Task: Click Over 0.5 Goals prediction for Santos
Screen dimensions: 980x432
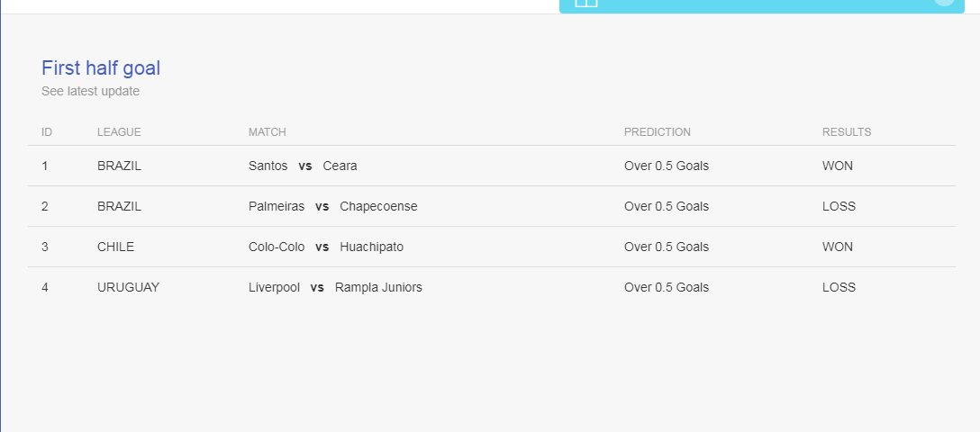Action: [x=666, y=166]
